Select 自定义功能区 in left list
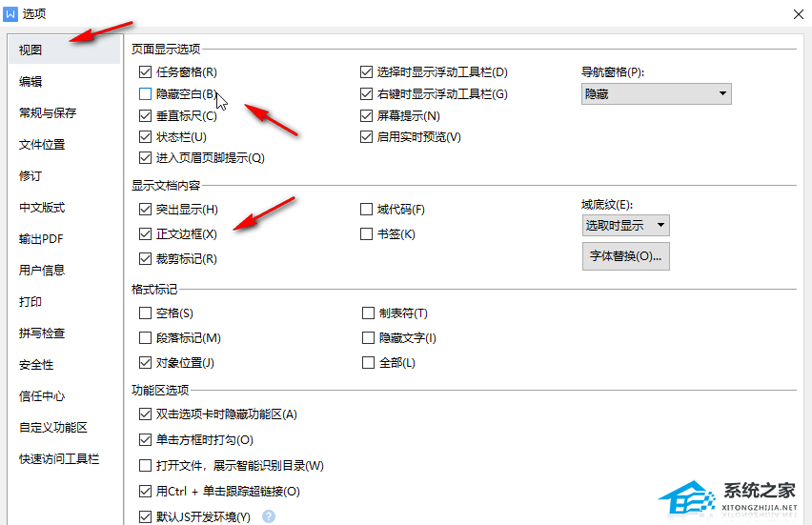The height and width of the screenshot is (525, 812). click(53, 428)
